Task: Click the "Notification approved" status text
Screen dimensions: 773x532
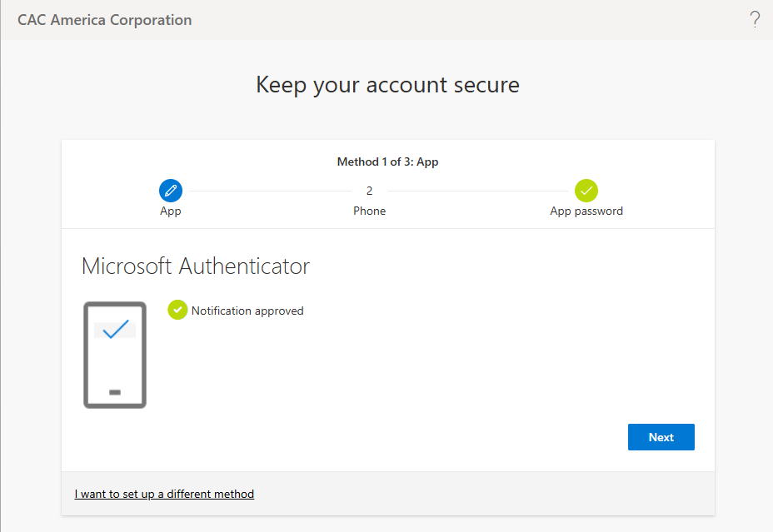Action: tap(247, 311)
